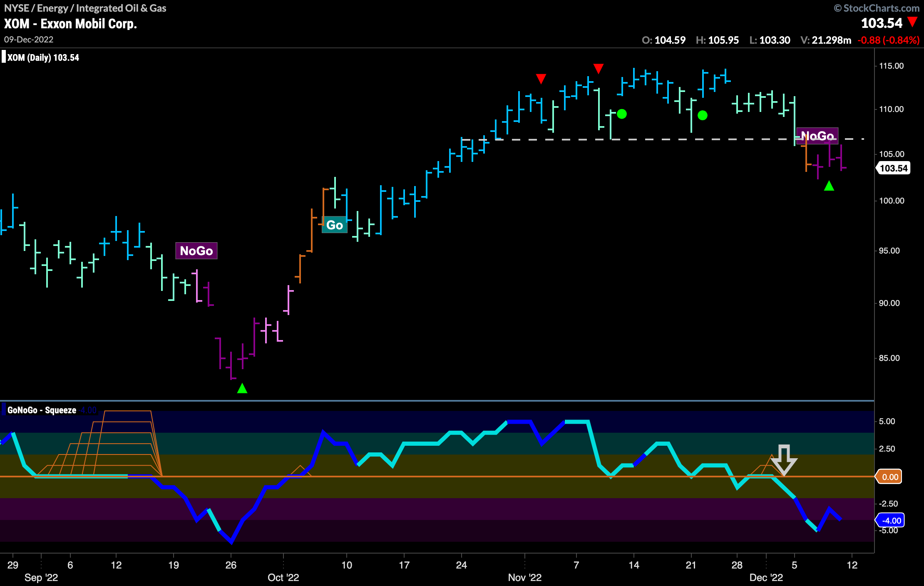Click the red down triangle beside price 103.54
The image size is (924, 586).
(x=912, y=22)
